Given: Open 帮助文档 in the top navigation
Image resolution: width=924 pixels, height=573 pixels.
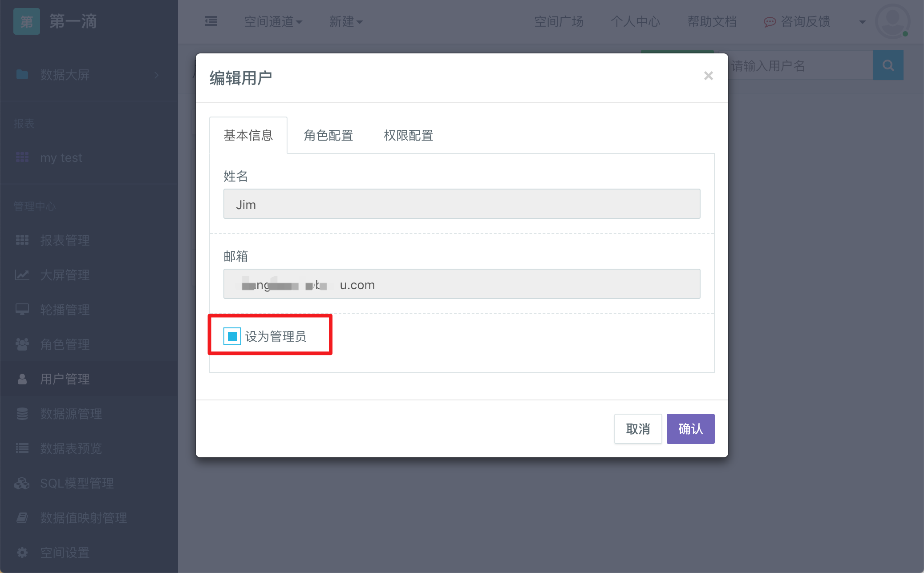Looking at the screenshot, I should point(712,21).
